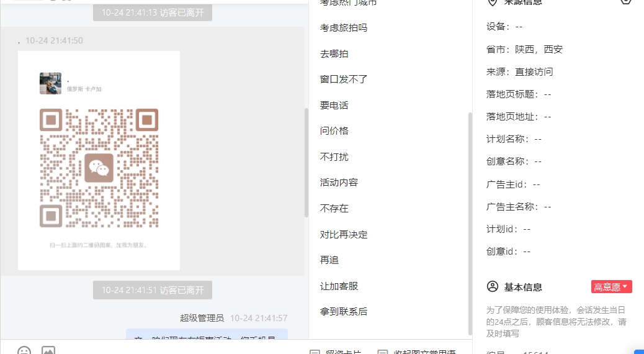Select quick phrase 再追
This screenshot has width=644, height=354.
point(329,260)
